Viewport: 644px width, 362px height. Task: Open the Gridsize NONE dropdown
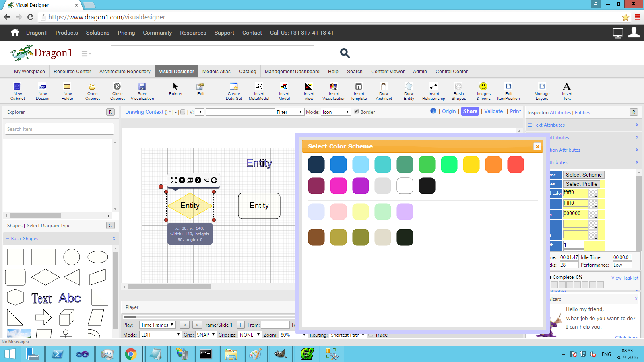coord(250,335)
